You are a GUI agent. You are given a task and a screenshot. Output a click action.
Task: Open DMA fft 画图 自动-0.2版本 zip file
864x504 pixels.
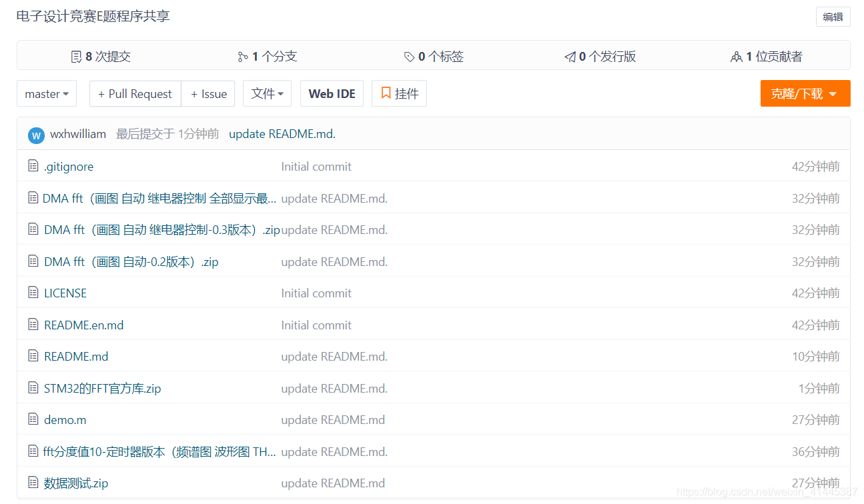tap(131, 262)
